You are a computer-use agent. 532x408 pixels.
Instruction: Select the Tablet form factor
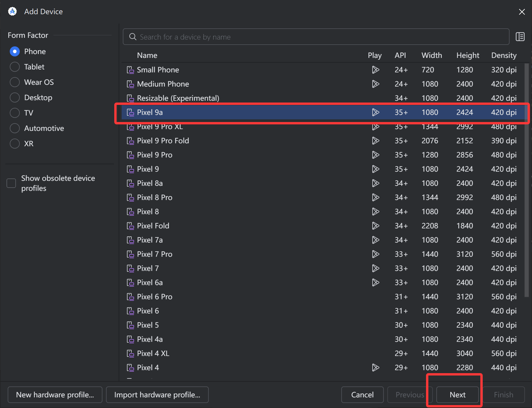click(x=15, y=67)
